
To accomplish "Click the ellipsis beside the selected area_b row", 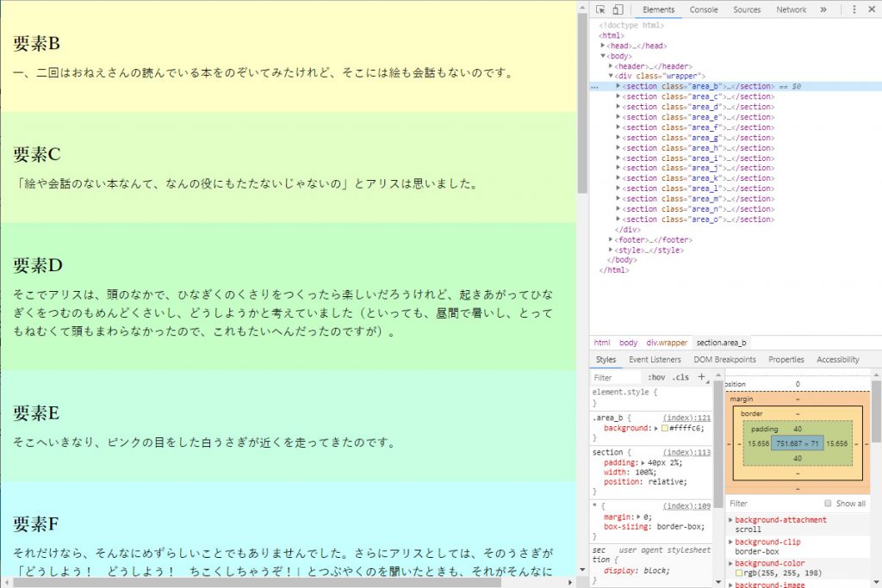I will point(594,87).
